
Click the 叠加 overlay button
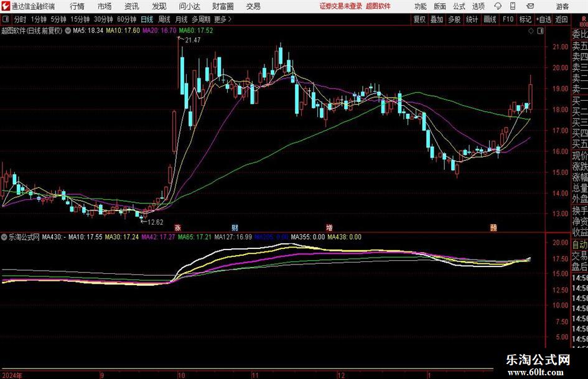[x=437, y=19]
